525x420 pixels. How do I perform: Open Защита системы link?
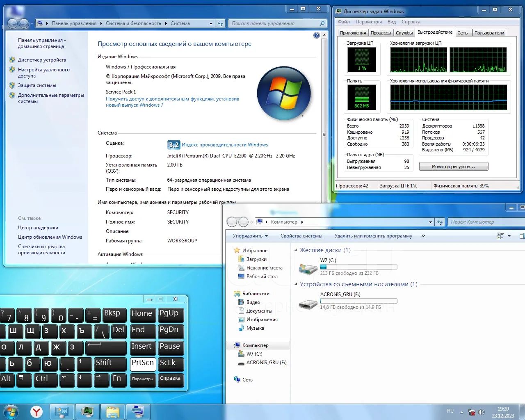click(37, 85)
